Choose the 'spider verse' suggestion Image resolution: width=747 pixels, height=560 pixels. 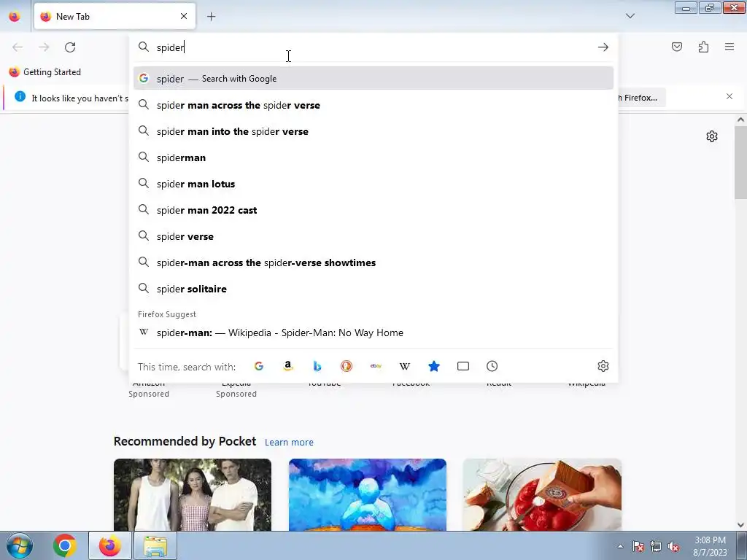[x=373, y=236]
